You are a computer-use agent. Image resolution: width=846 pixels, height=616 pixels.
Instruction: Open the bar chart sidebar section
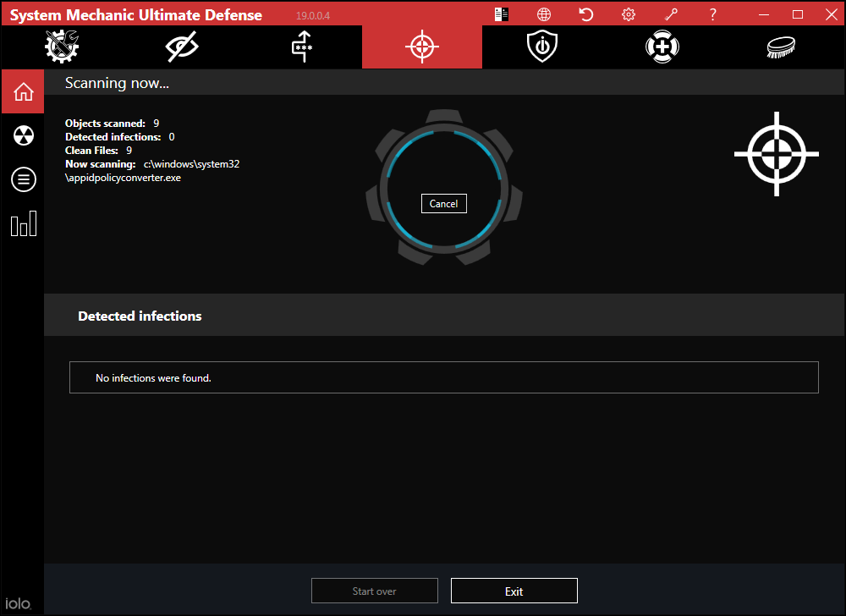point(23,223)
